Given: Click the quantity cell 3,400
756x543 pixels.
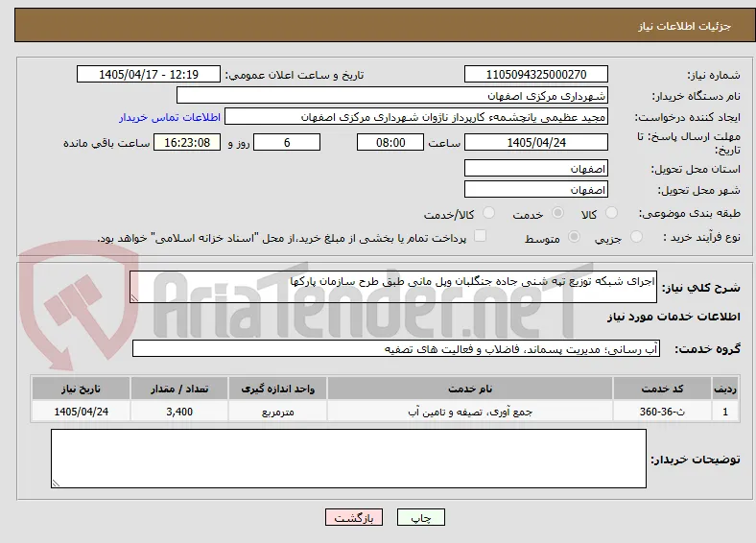Looking at the screenshot, I should [x=179, y=412].
